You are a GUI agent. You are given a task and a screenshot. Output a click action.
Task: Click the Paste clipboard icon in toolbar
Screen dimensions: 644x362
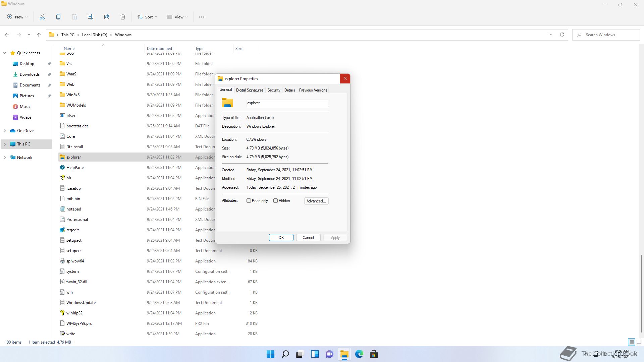coord(74,17)
